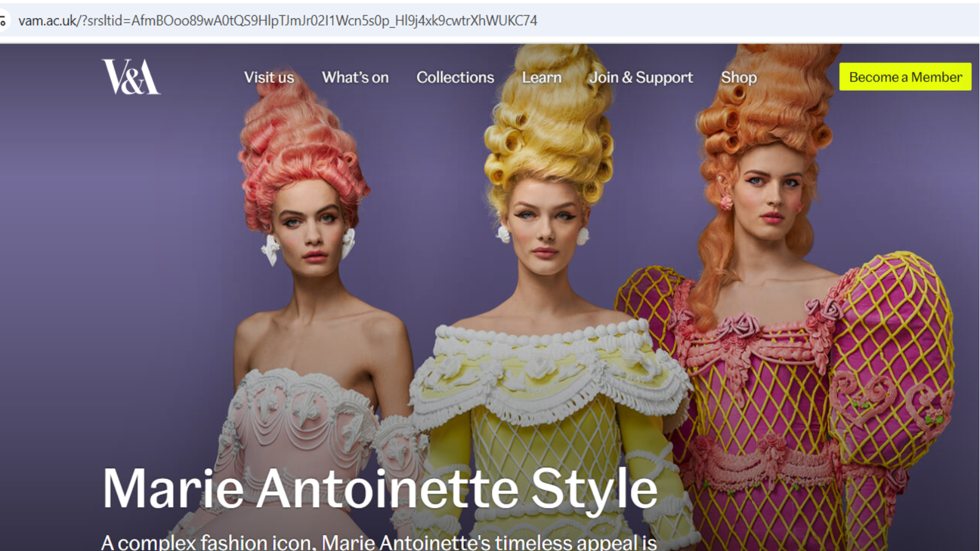Viewport: 980px width, 551px height.
Task: Go to the Learn section
Action: coord(541,78)
